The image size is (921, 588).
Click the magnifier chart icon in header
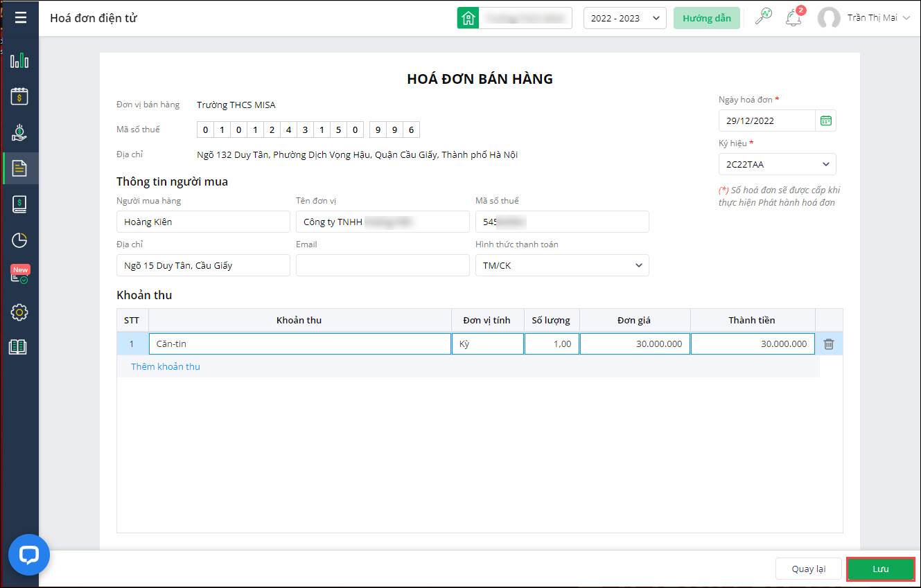coord(763,17)
